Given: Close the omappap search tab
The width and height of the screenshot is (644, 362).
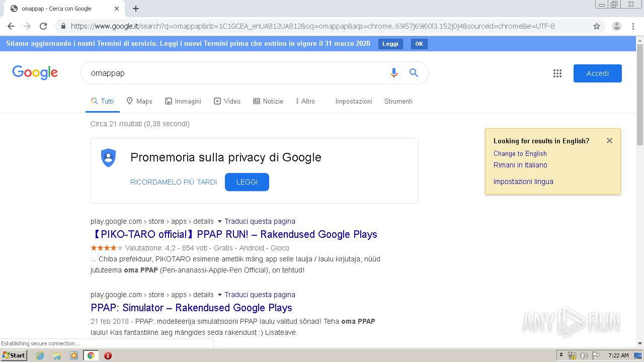Looking at the screenshot, I should pyautogui.click(x=117, y=9).
